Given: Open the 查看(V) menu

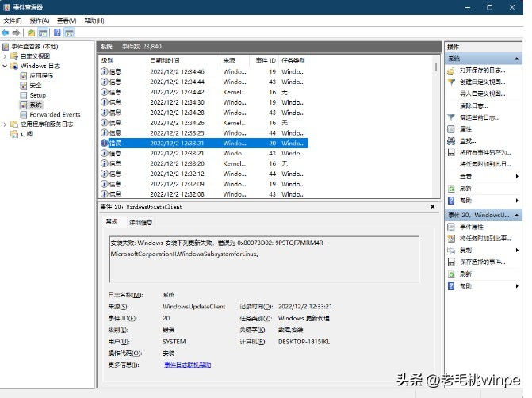Looking at the screenshot, I should 67,21.
